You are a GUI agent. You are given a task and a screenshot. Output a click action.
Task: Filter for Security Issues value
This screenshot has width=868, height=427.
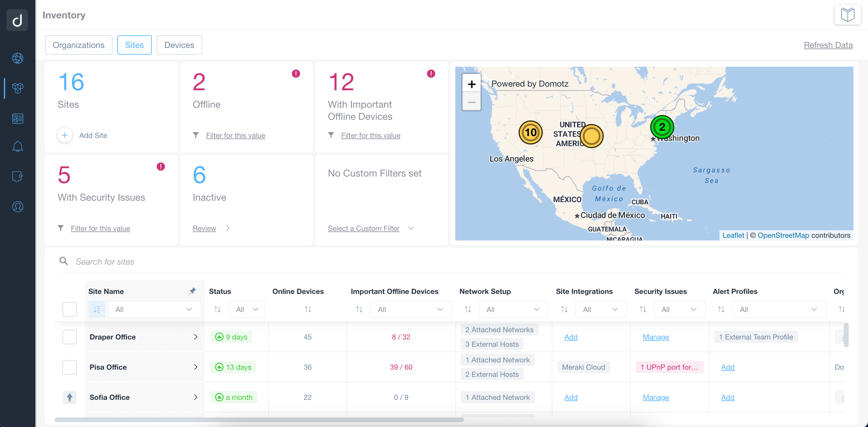coord(100,228)
